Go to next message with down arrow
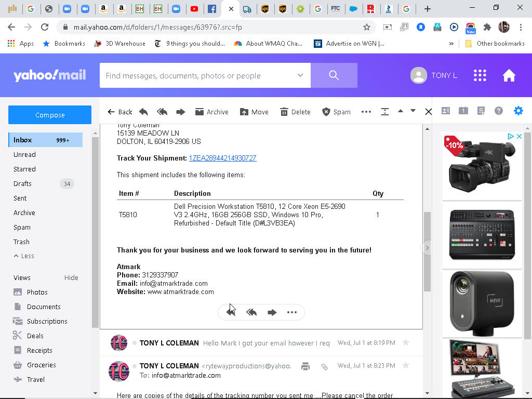Image resolution: width=532 pixels, height=399 pixels. click(x=413, y=111)
